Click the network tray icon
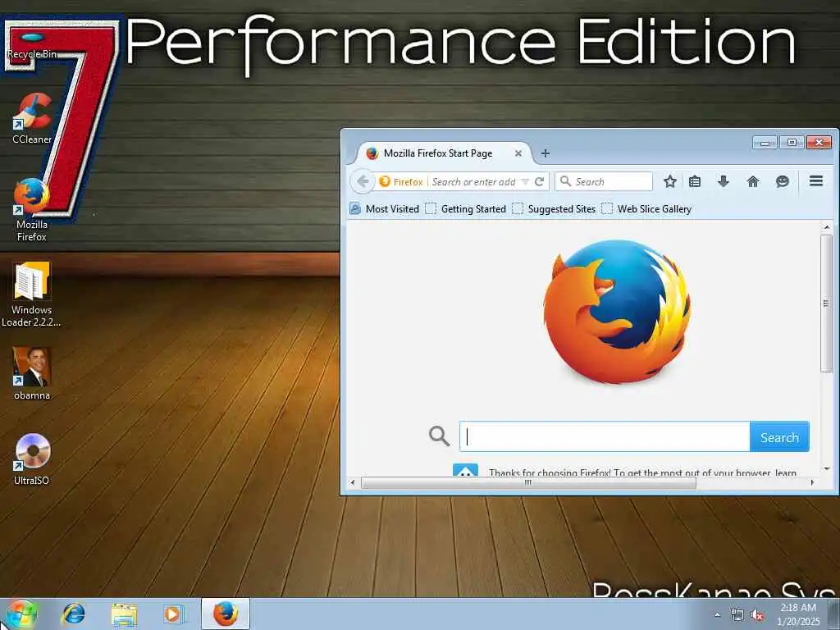840x630 pixels. (x=737, y=615)
